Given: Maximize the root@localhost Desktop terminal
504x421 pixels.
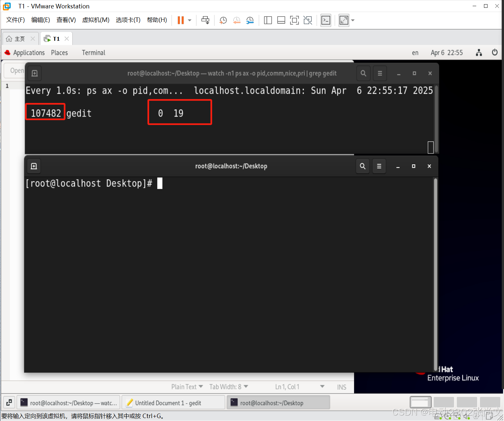Looking at the screenshot, I should [414, 166].
